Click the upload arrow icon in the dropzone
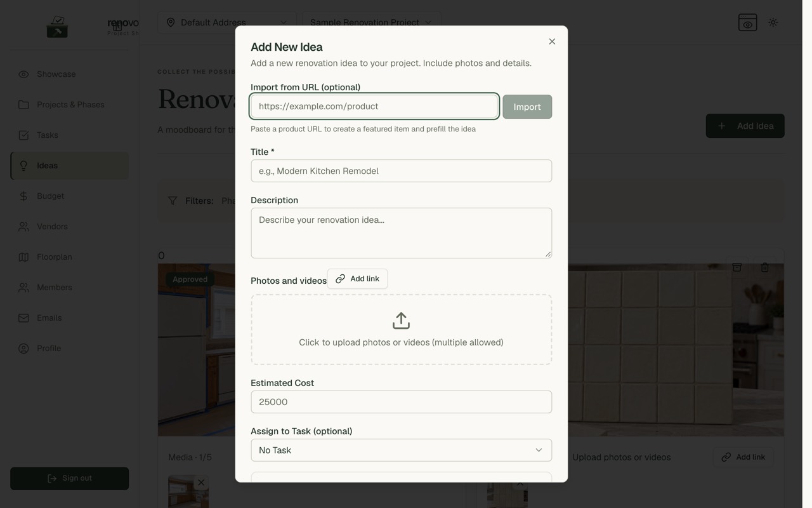812x508 pixels. tap(401, 321)
